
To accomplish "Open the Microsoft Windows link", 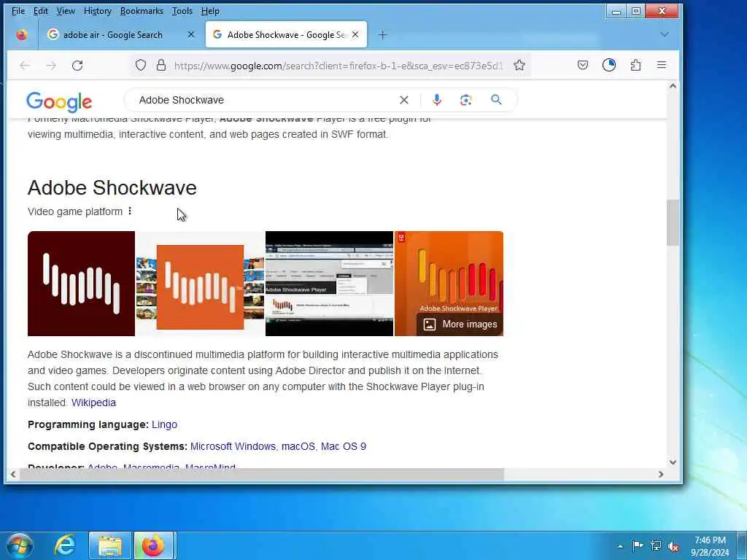I will (233, 446).
